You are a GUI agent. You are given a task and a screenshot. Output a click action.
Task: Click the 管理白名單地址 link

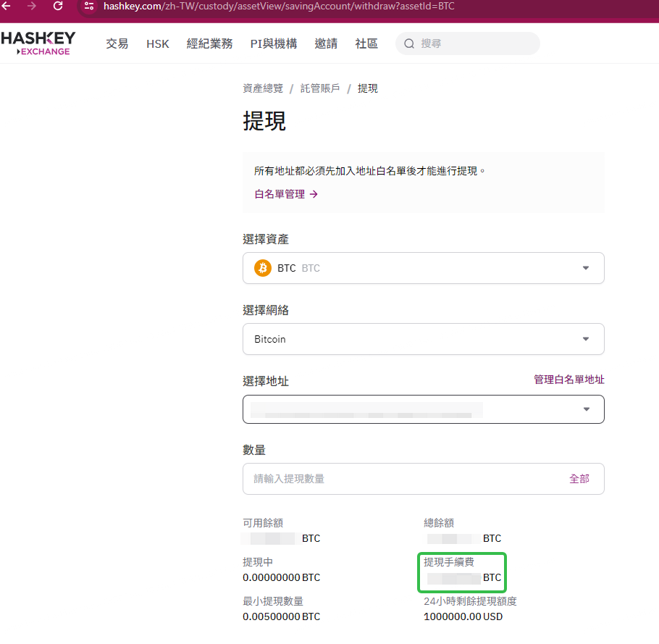(569, 380)
